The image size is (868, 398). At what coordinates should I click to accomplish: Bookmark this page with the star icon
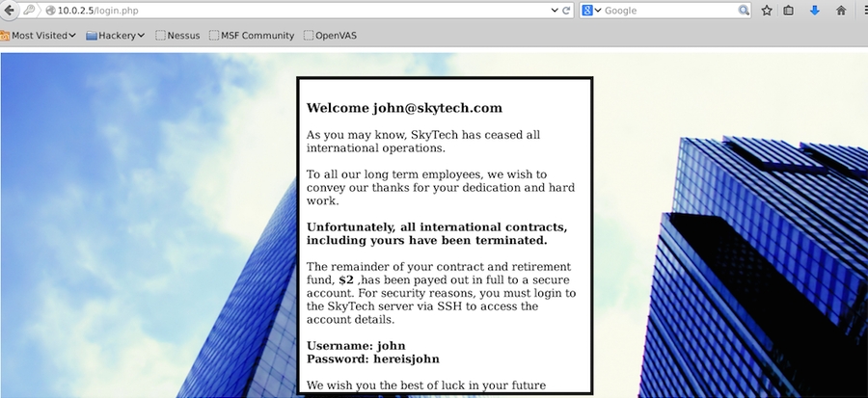coord(767,11)
